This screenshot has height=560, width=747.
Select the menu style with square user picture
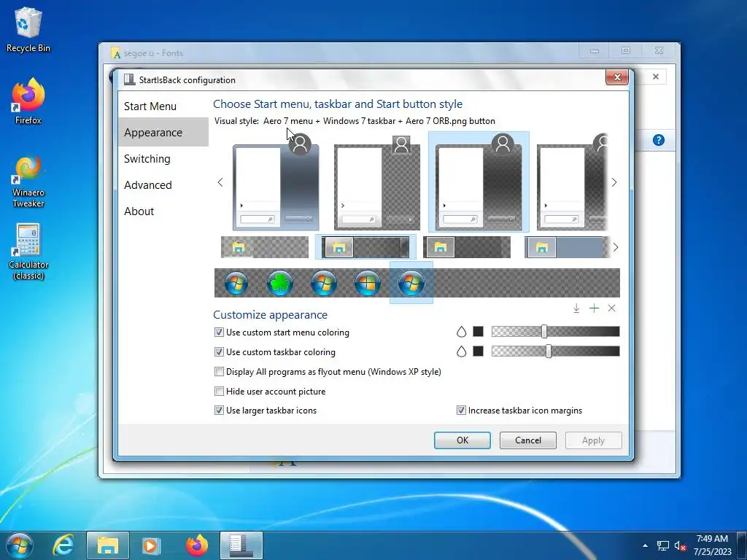click(377, 182)
